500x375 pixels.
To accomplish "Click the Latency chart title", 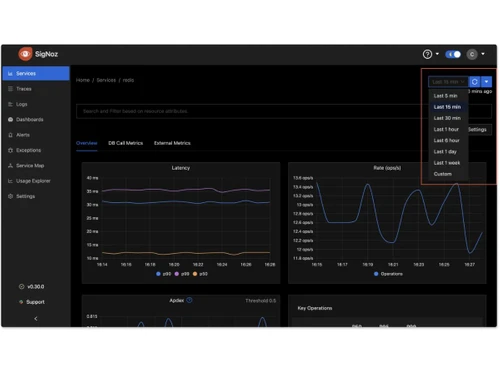I will pyautogui.click(x=181, y=168).
